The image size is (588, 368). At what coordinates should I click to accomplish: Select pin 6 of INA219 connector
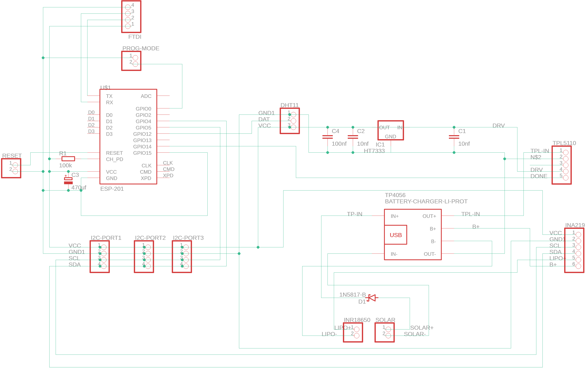(578, 266)
